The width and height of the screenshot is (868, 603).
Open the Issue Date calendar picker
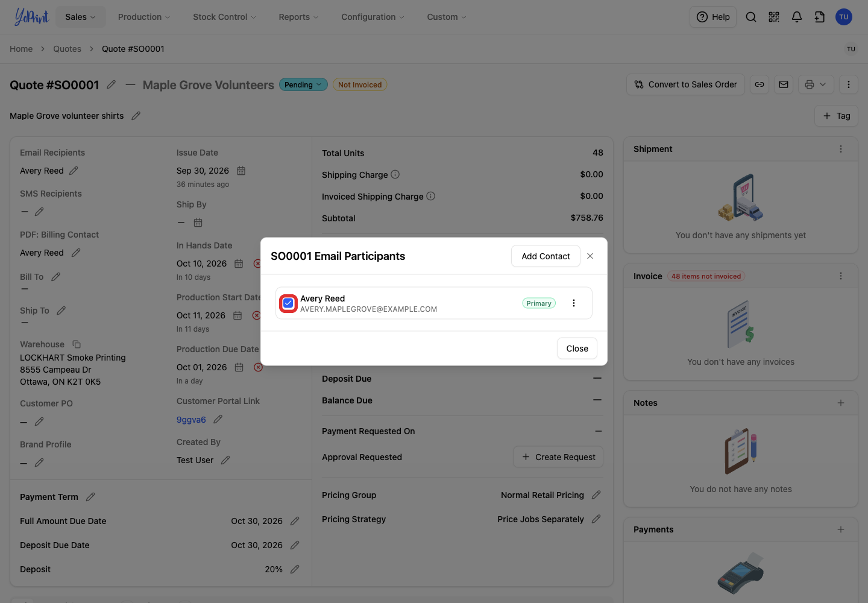pyautogui.click(x=241, y=171)
